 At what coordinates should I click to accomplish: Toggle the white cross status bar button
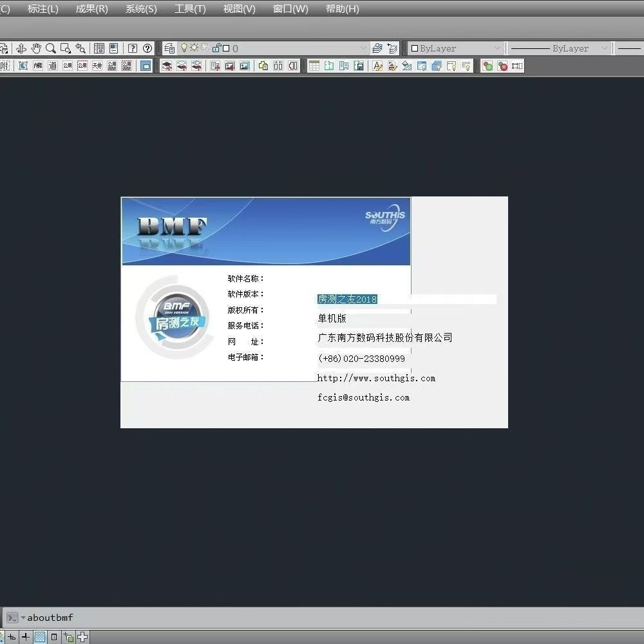click(82, 637)
